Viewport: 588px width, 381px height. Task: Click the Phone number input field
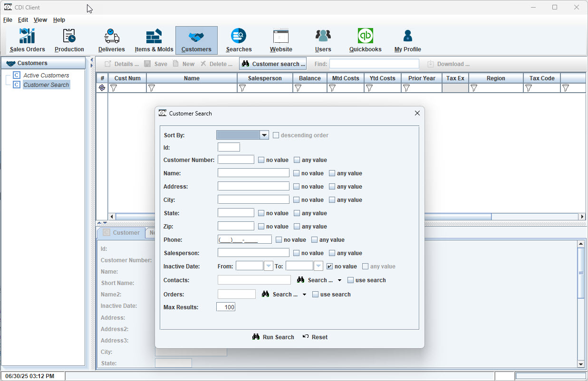pos(245,240)
